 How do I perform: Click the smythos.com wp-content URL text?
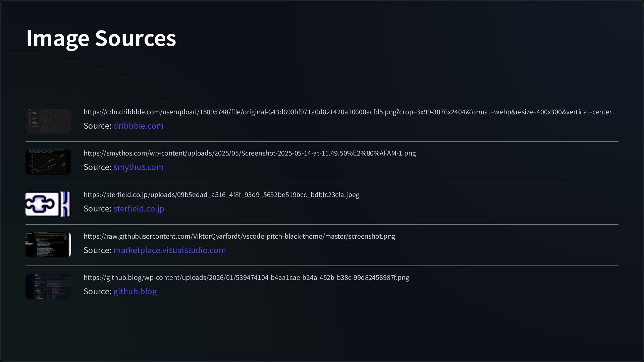tap(250, 153)
